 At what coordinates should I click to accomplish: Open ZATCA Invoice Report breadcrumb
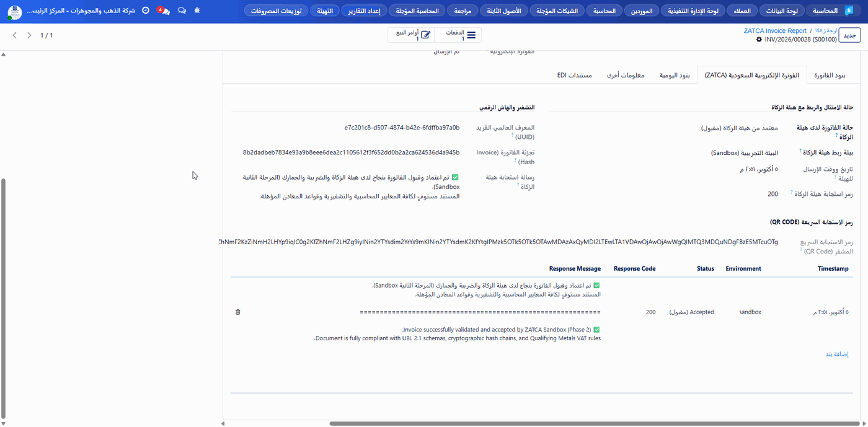775,30
